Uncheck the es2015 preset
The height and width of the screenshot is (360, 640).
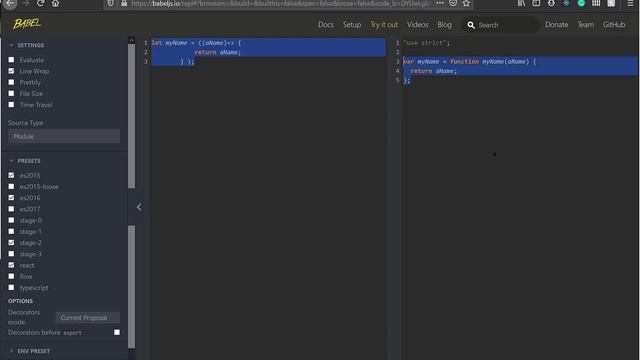(x=11, y=176)
